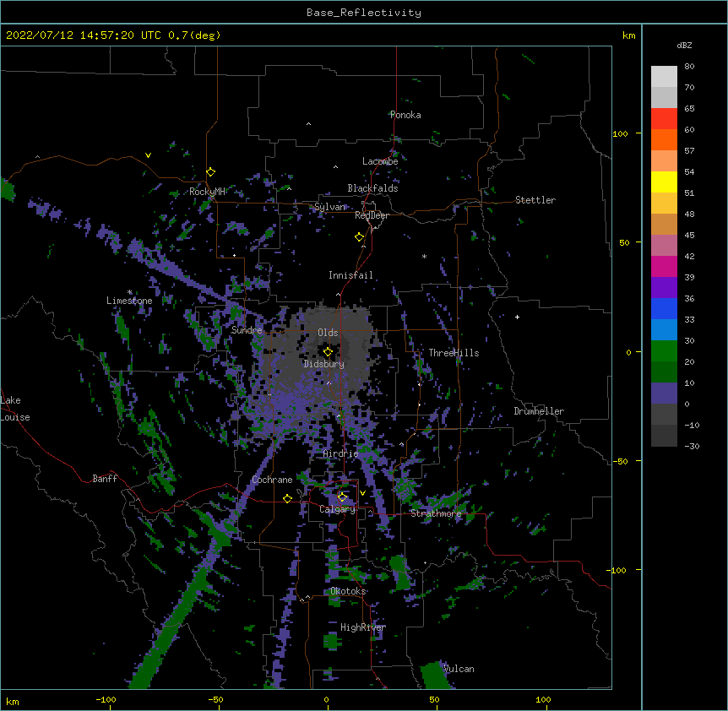Click the Didsbury town label
This screenshot has width=728, height=711.
click(324, 364)
